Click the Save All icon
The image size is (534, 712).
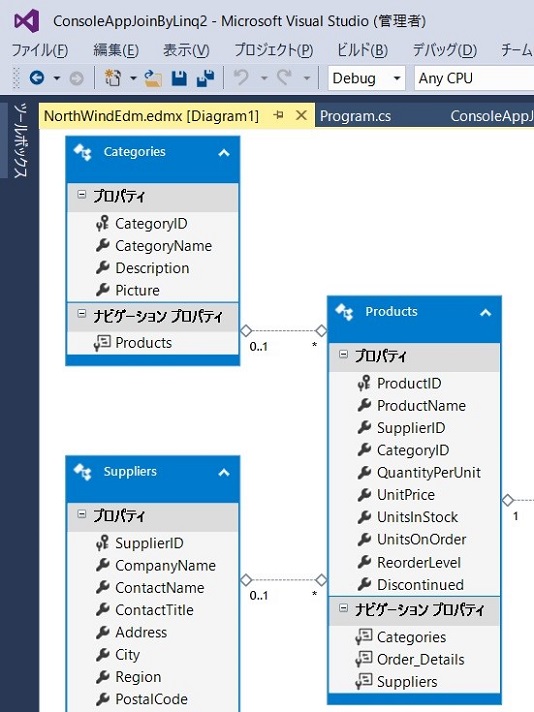point(205,78)
